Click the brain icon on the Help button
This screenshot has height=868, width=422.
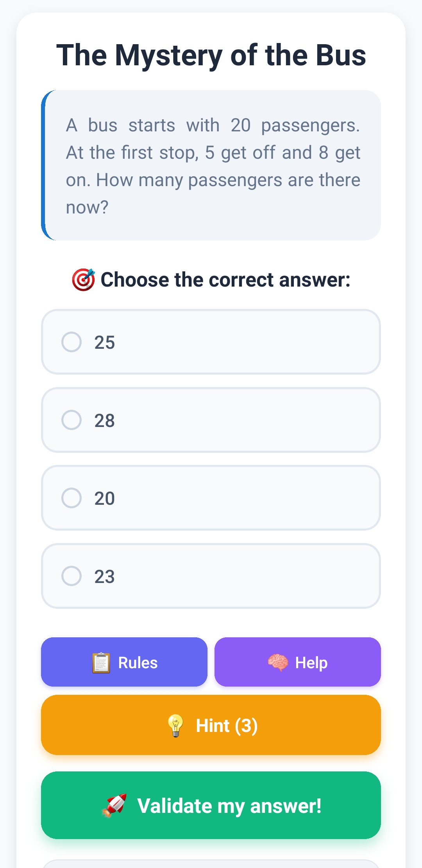tap(278, 663)
